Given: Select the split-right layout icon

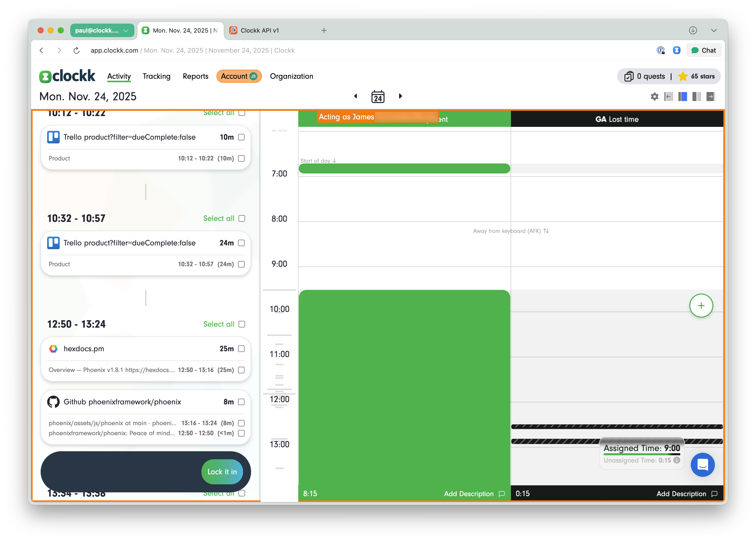Looking at the screenshot, I should (x=696, y=97).
